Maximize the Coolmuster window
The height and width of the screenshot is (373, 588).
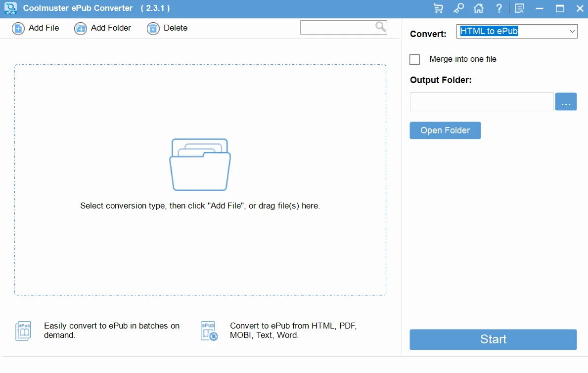560,8
